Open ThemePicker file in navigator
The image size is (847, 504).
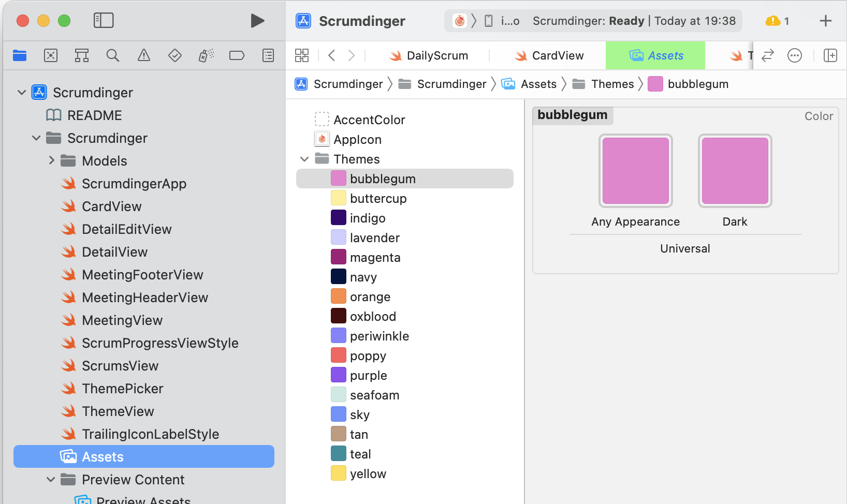point(122,389)
